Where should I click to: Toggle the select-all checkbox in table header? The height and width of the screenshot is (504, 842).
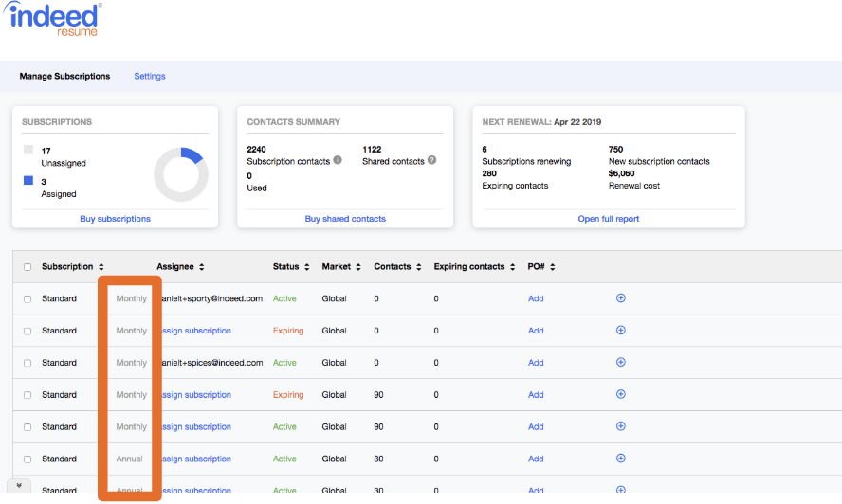27,267
